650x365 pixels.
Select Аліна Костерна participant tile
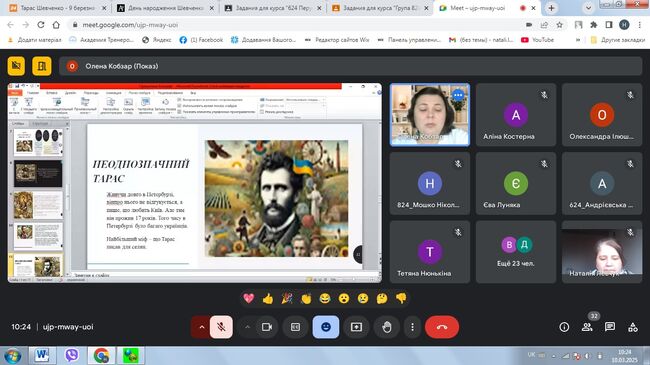point(516,115)
